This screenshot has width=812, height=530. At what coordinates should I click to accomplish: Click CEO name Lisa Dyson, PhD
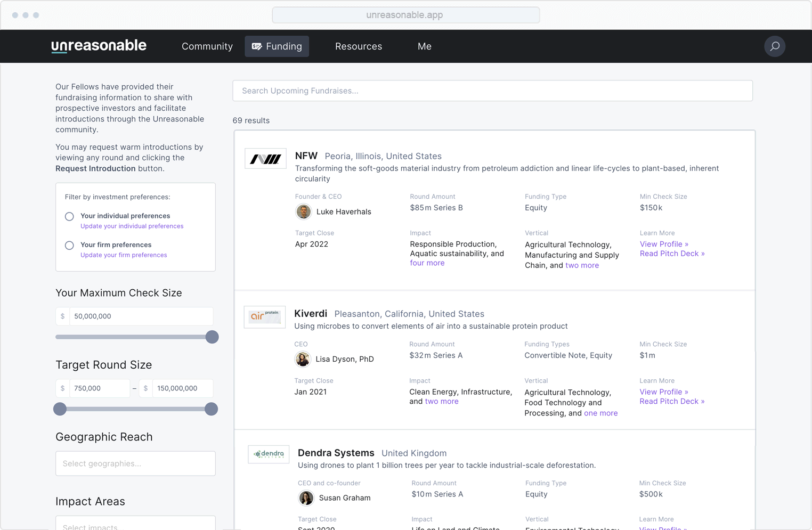(x=345, y=360)
